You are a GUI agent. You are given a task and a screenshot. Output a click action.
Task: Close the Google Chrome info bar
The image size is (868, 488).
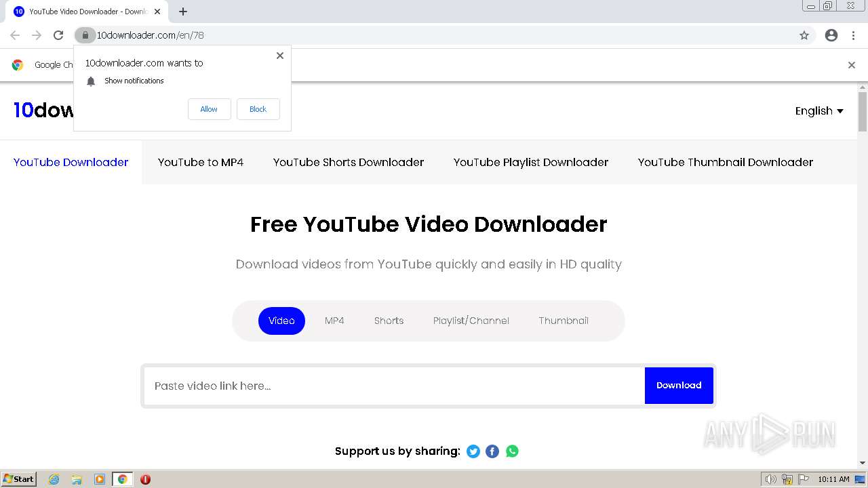point(852,65)
